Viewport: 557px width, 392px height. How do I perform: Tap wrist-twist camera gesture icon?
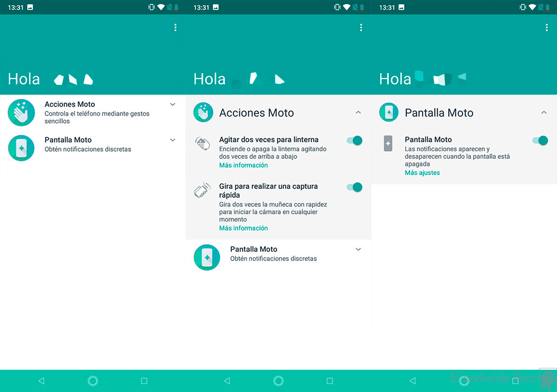pos(203,190)
